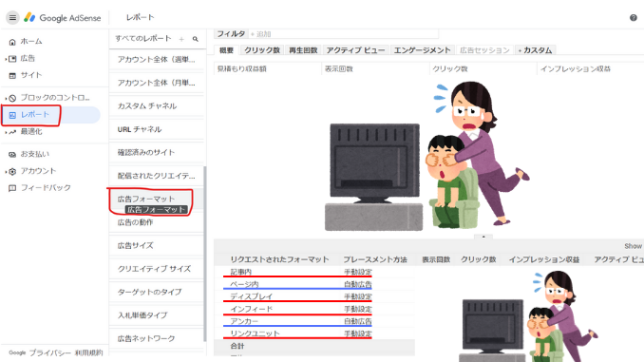Click the レポート report icon in sidebar

coord(12,115)
